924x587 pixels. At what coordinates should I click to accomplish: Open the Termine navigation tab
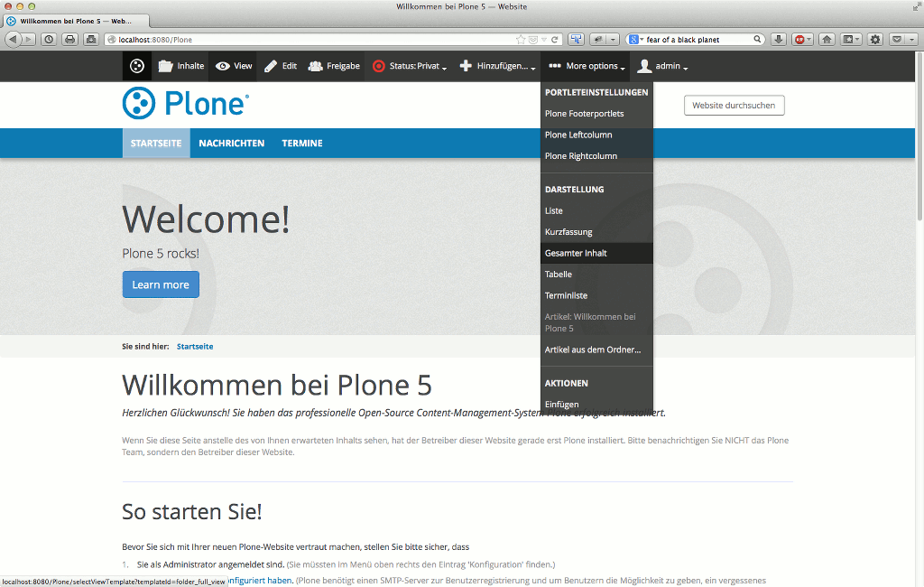301,143
